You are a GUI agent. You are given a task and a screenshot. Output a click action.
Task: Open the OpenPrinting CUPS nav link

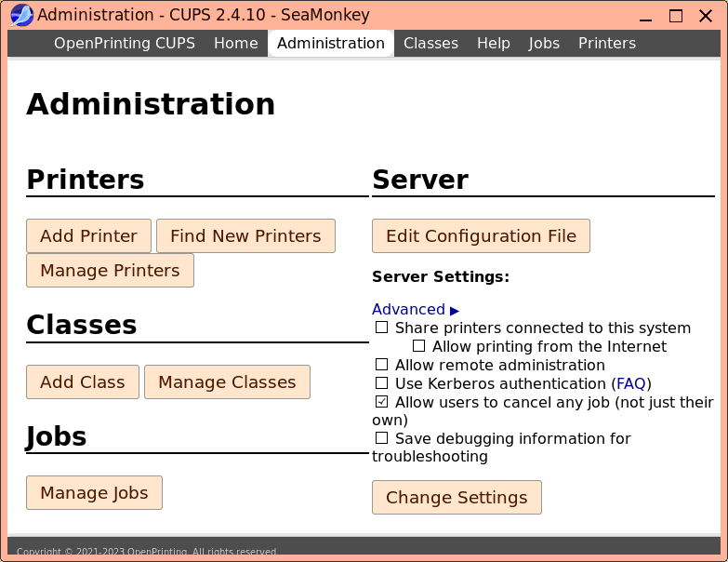point(125,43)
